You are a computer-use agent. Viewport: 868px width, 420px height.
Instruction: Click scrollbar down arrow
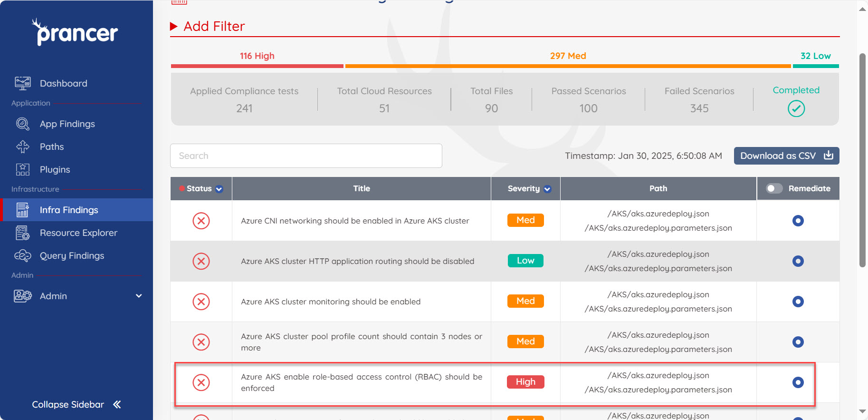coord(862,412)
